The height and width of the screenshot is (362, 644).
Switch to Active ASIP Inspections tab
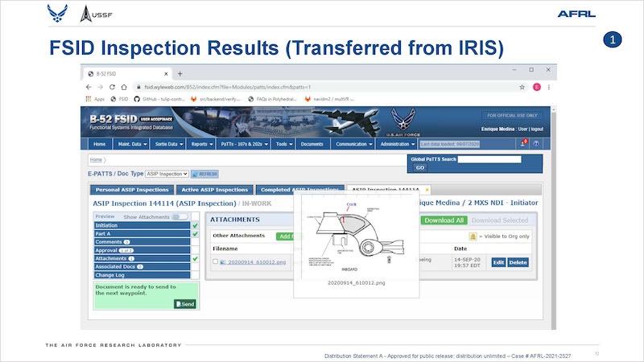[214, 190]
